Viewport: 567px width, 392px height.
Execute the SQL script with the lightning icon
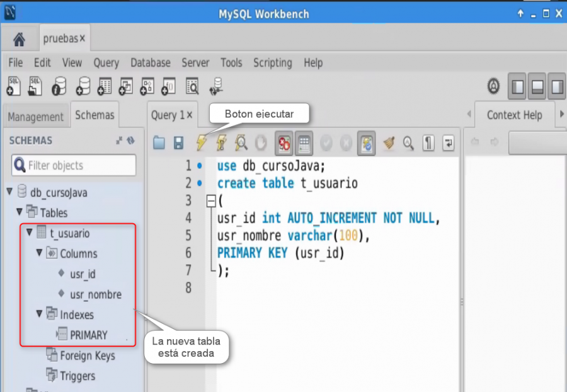click(201, 142)
